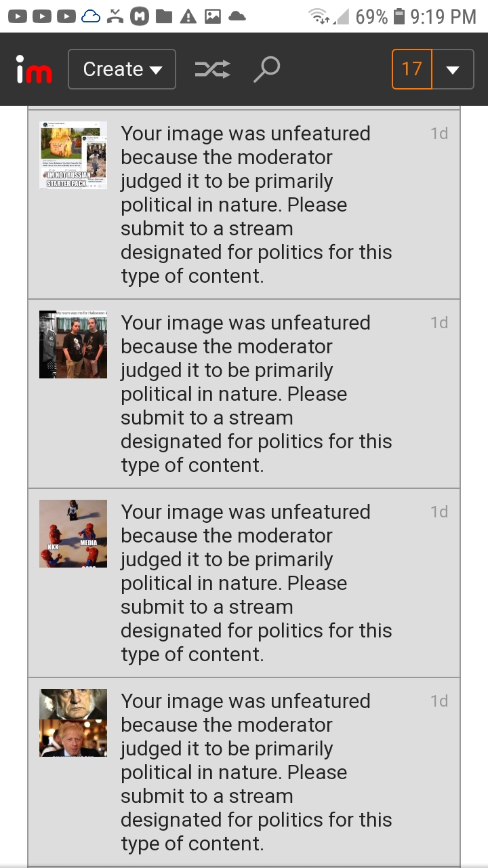
Task: Tap the two portraits unfeatured notification message
Action: [256, 772]
